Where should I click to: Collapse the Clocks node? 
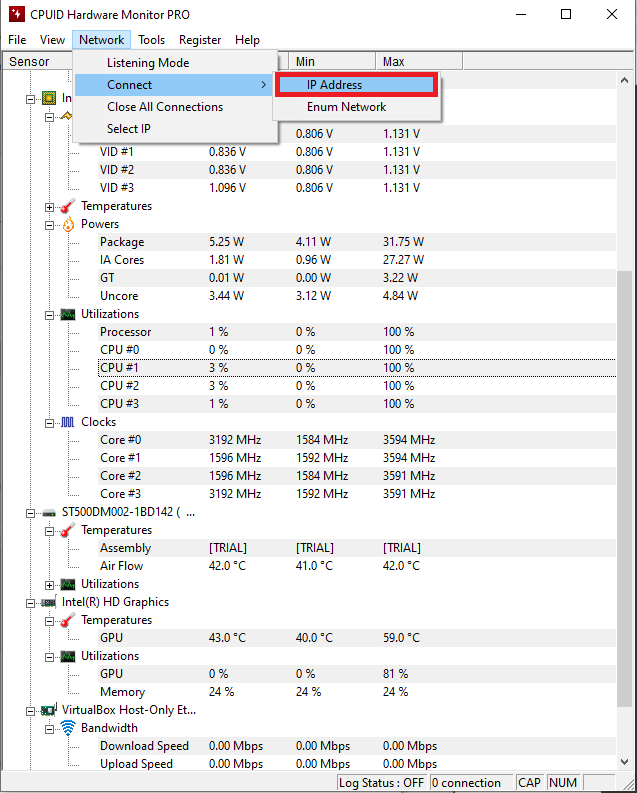point(50,423)
